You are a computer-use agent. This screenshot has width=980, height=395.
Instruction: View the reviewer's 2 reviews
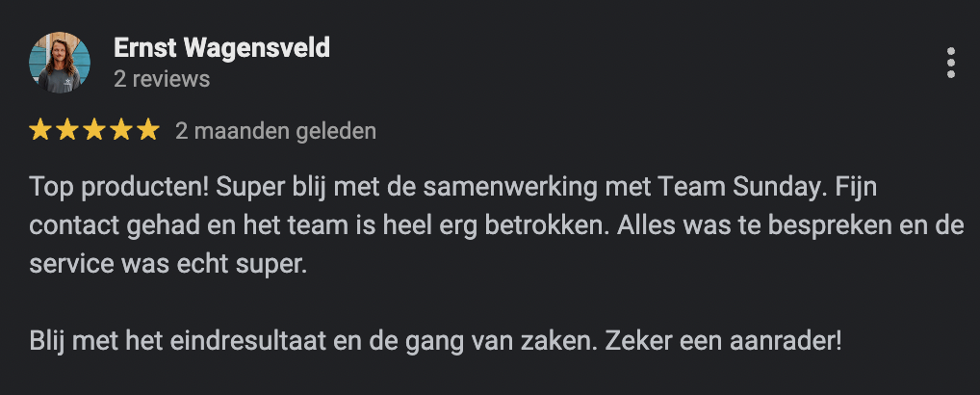pyautogui.click(x=162, y=79)
